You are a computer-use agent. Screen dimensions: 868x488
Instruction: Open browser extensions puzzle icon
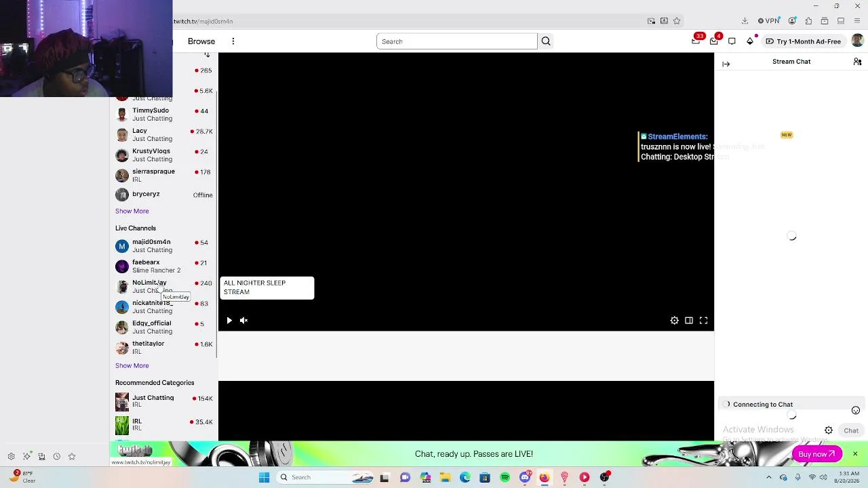808,21
